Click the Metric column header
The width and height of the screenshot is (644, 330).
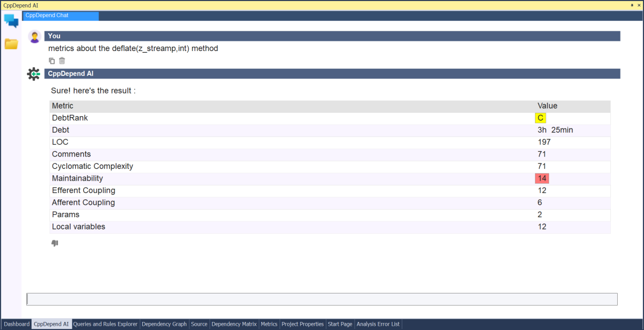pyautogui.click(x=63, y=106)
